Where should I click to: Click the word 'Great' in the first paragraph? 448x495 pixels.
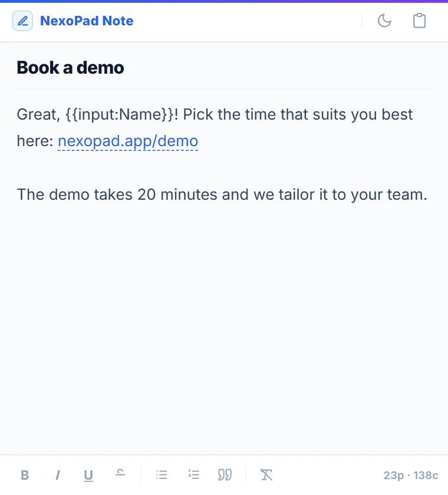click(37, 114)
